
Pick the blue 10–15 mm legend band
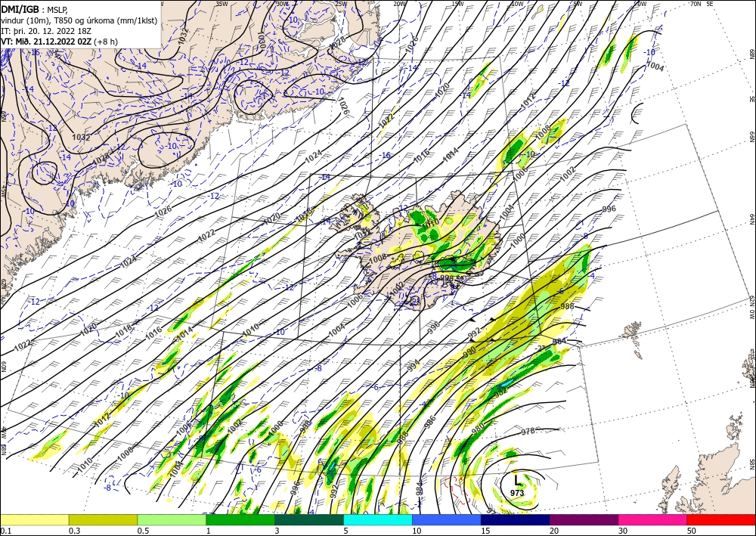click(x=447, y=520)
